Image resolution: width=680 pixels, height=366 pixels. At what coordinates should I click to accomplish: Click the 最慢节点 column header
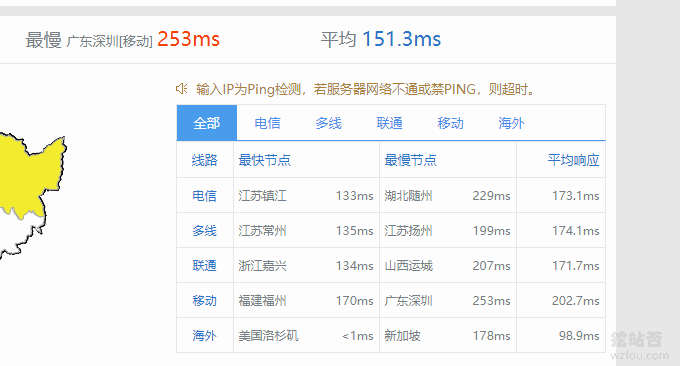coord(410,160)
